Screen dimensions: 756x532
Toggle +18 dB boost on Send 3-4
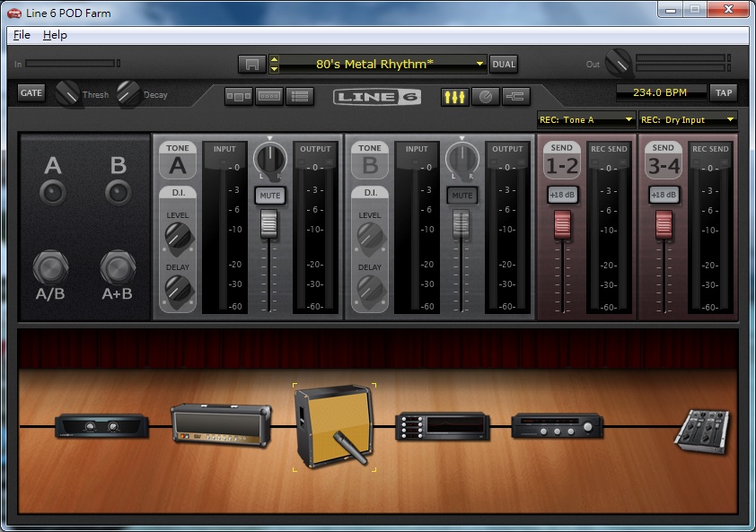click(x=664, y=195)
